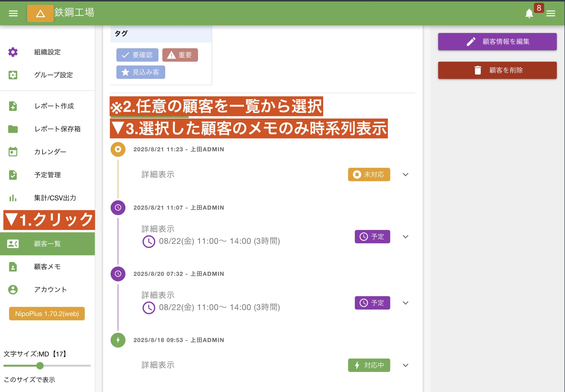Open レポート作成 document icon in sidebar
Image resolution: width=565 pixels, height=392 pixels.
click(x=13, y=106)
